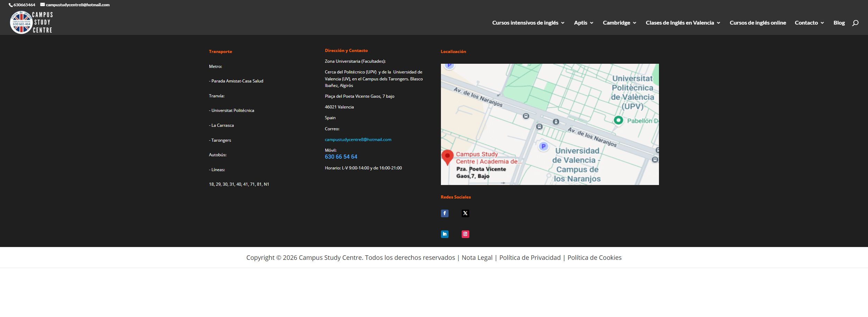Open the Instagram social icon
Screen dimensions: 868x317
pyautogui.click(x=465, y=234)
